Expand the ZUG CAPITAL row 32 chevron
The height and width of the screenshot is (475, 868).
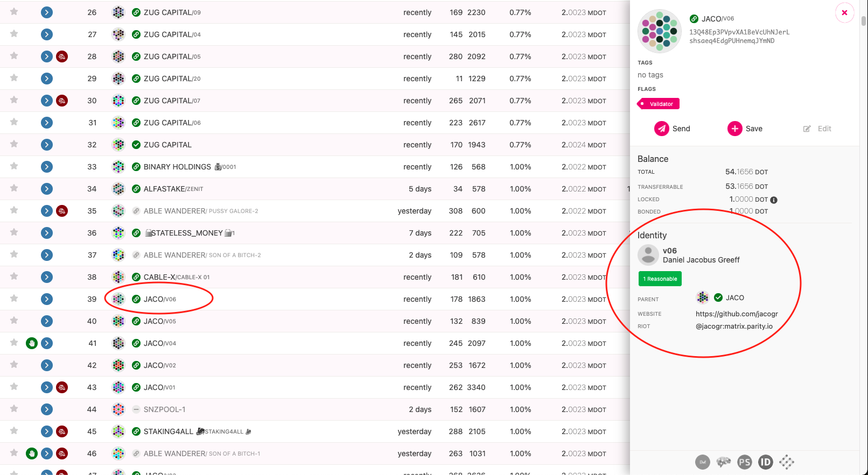pos(47,145)
